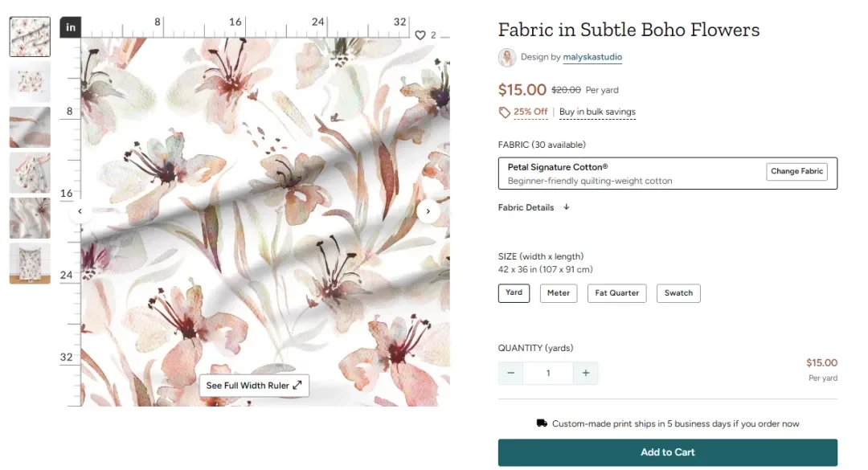Pick the Swatch size option
Screen dimensions: 868x470
[x=678, y=293]
